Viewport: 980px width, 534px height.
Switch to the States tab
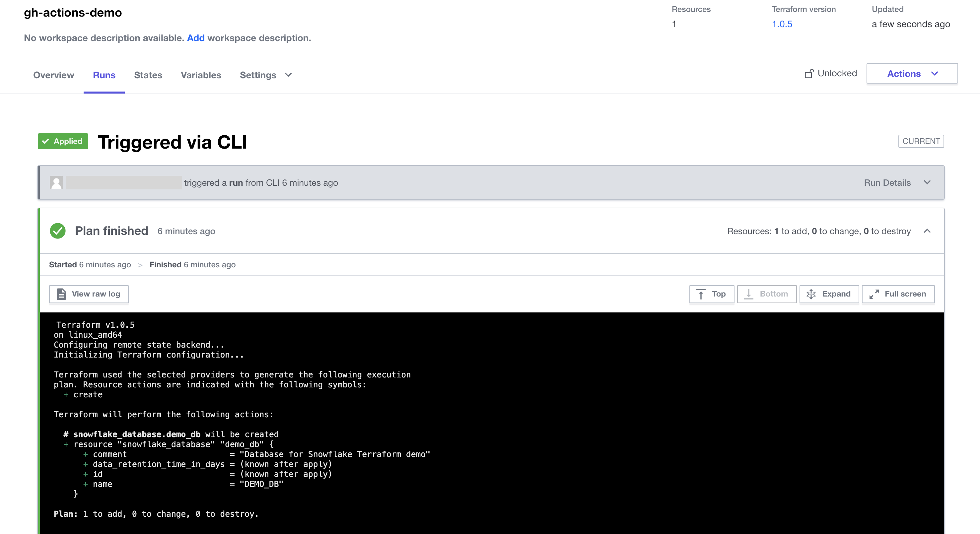coord(148,75)
